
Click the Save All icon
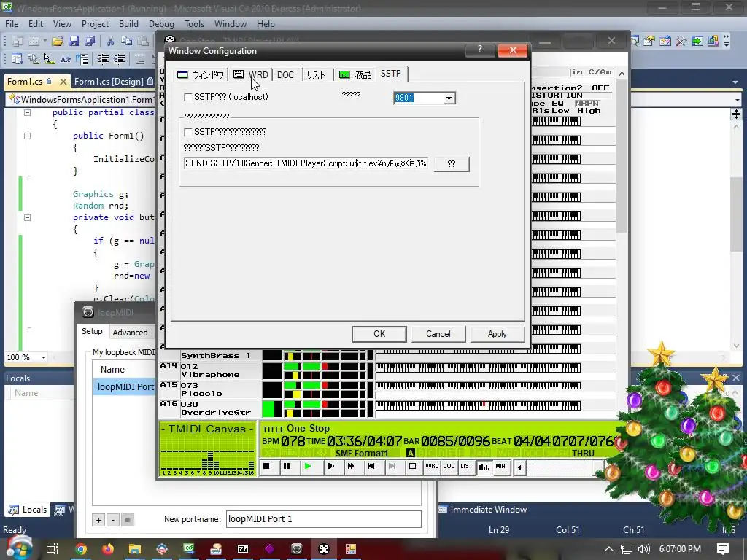tap(90, 42)
